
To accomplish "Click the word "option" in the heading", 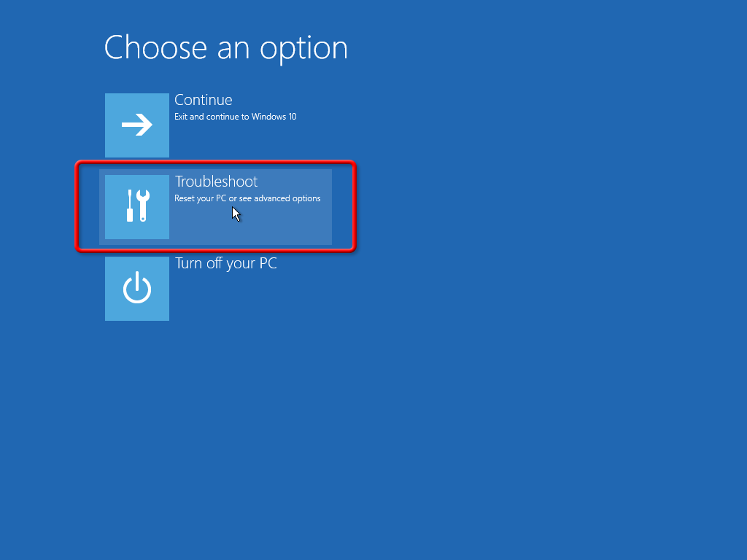I will tap(304, 50).
